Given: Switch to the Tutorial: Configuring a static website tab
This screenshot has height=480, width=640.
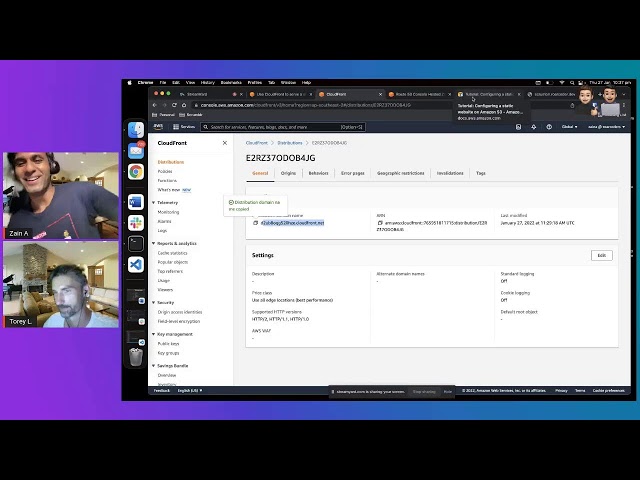Looking at the screenshot, I should 489,94.
